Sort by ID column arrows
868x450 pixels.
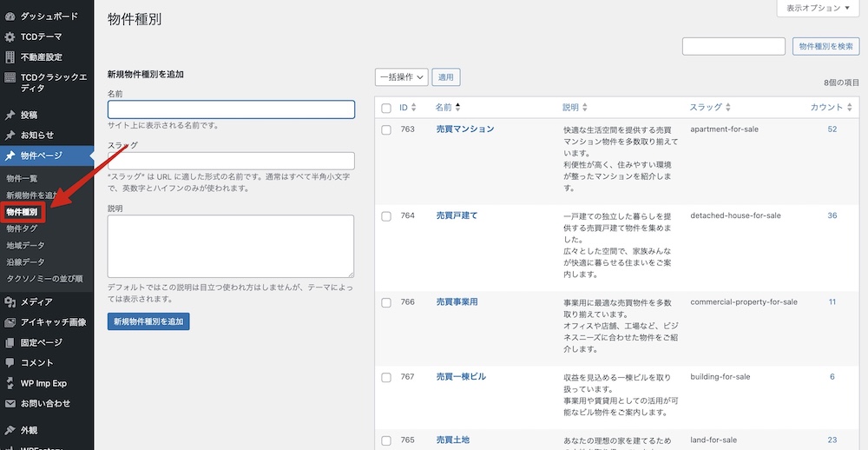pos(413,108)
